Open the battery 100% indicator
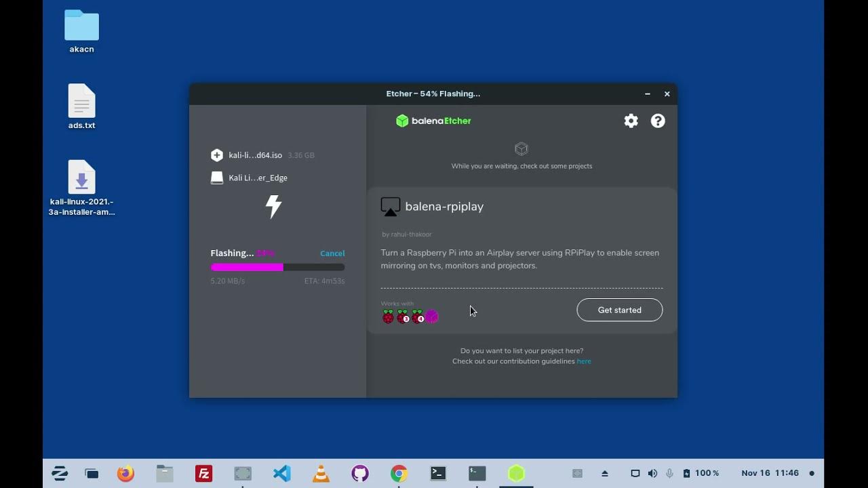Image resolution: width=868 pixels, height=488 pixels. (x=702, y=473)
